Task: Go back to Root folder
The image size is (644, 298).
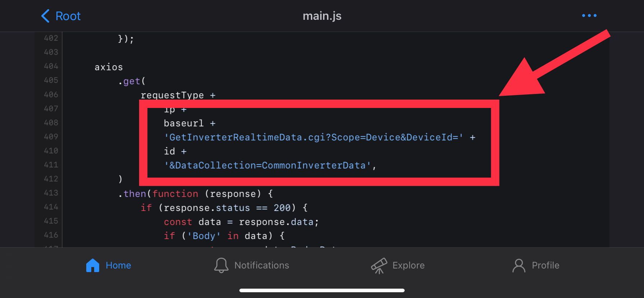Action: 61,16
